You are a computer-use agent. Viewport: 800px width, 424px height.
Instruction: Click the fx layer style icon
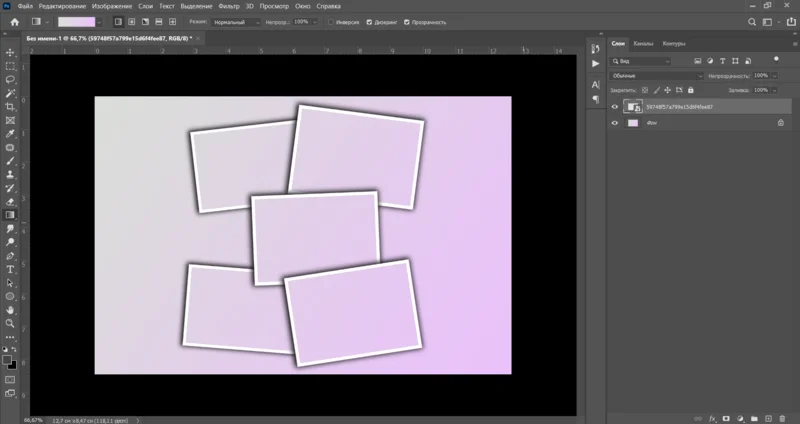[712, 417]
